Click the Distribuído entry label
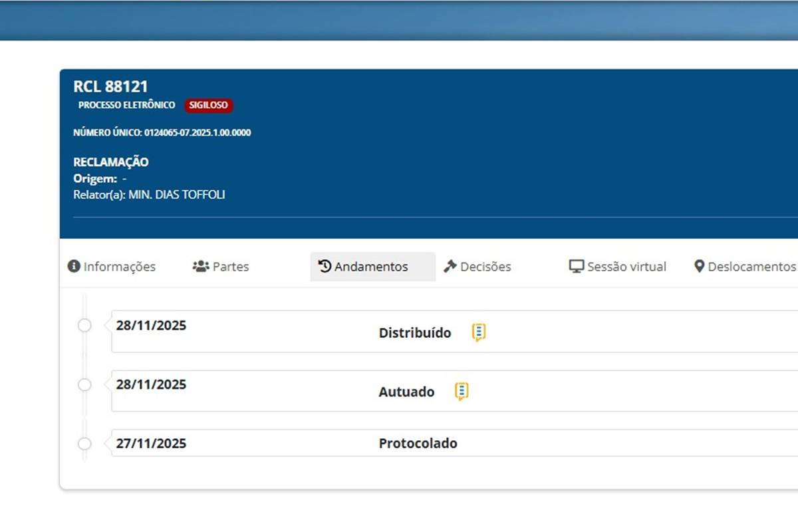 point(415,333)
